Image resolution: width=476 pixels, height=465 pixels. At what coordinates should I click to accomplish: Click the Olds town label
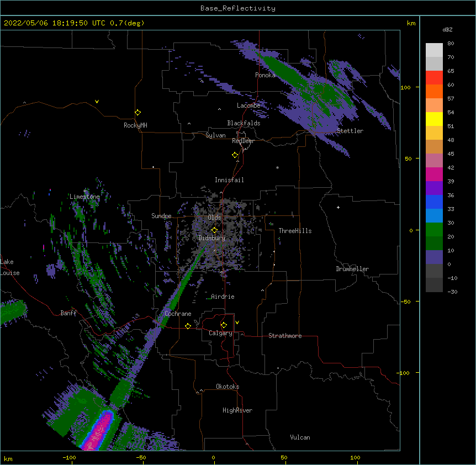tap(214, 218)
